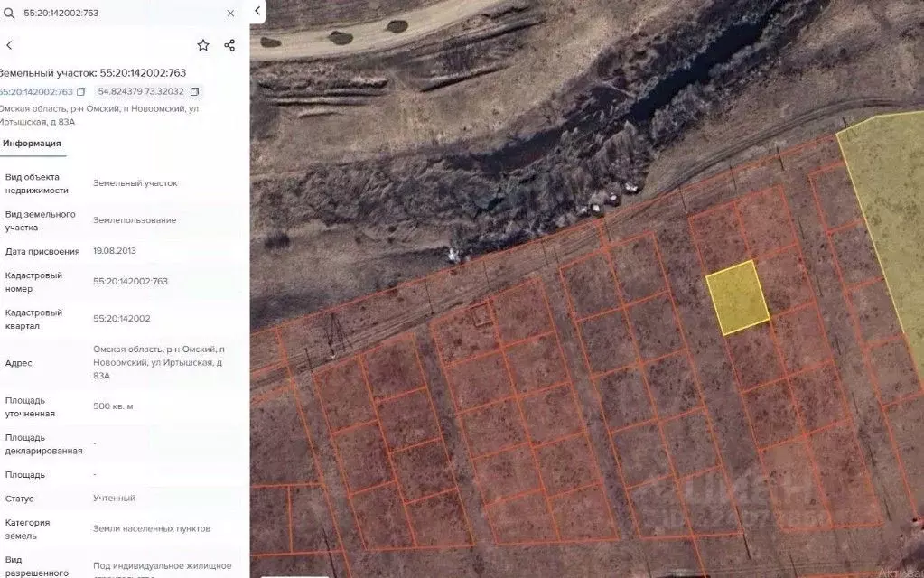Add parcel to favorites with star icon
This screenshot has height=578, width=924.
203,45
